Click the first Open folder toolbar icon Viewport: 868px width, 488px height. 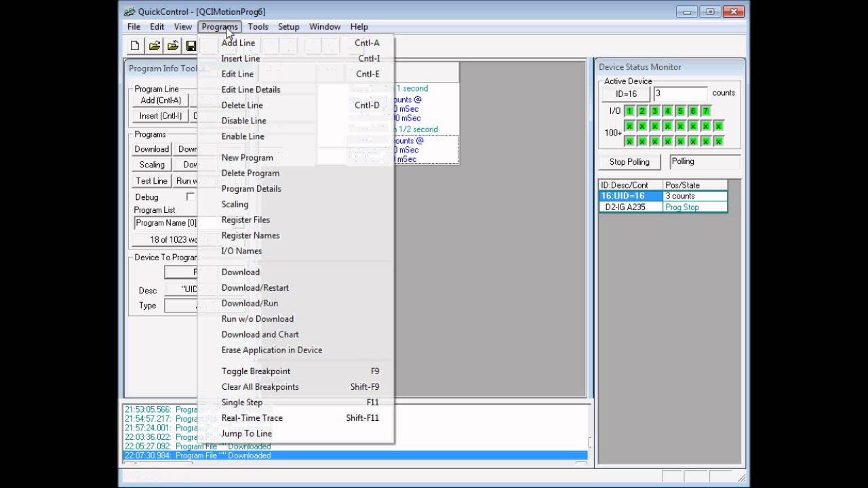click(x=154, y=45)
